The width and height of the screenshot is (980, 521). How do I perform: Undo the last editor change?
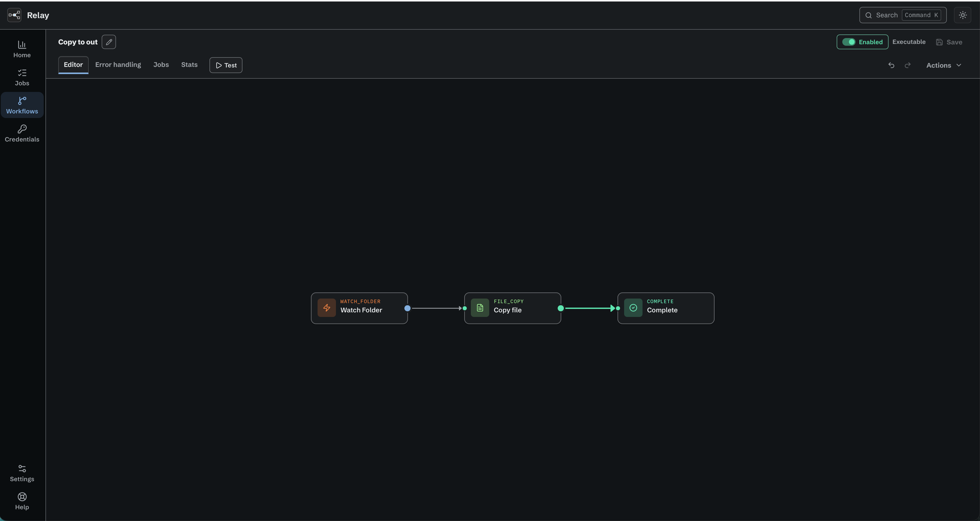click(891, 65)
